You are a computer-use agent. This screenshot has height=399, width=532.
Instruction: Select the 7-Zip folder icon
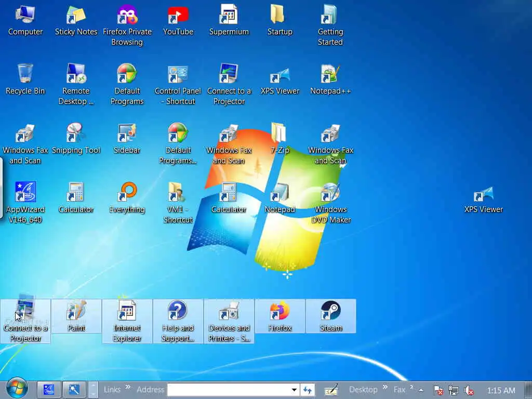click(x=280, y=139)
